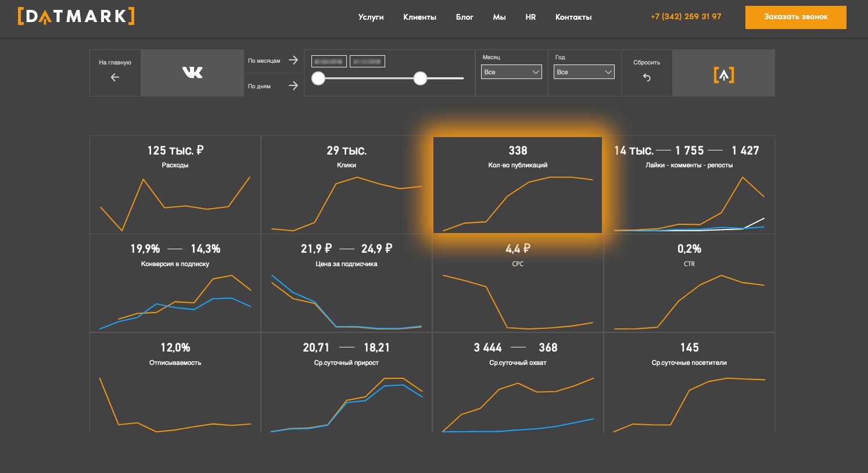Viewport: 868px width, 473px height.
Task: Open the Расходы chart card
Action: click(x=175, y=185)
